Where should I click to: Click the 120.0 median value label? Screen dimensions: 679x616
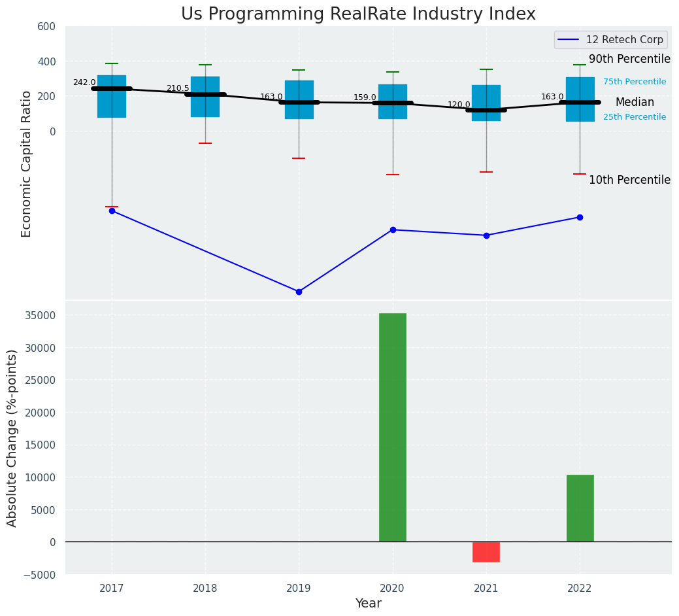[459, 105]
